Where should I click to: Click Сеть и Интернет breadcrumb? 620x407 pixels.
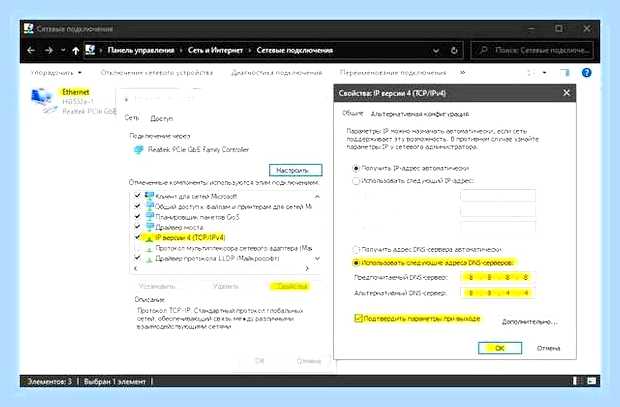pos(215,50)
